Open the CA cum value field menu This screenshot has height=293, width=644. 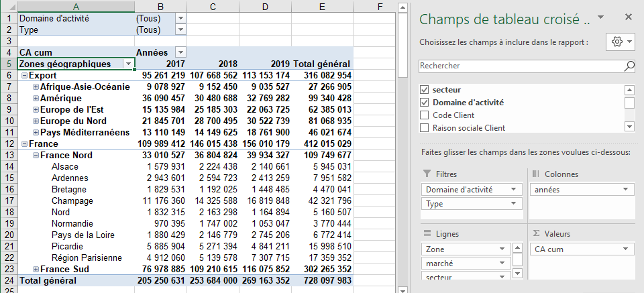pyautogui.click(x=627, y=249)
